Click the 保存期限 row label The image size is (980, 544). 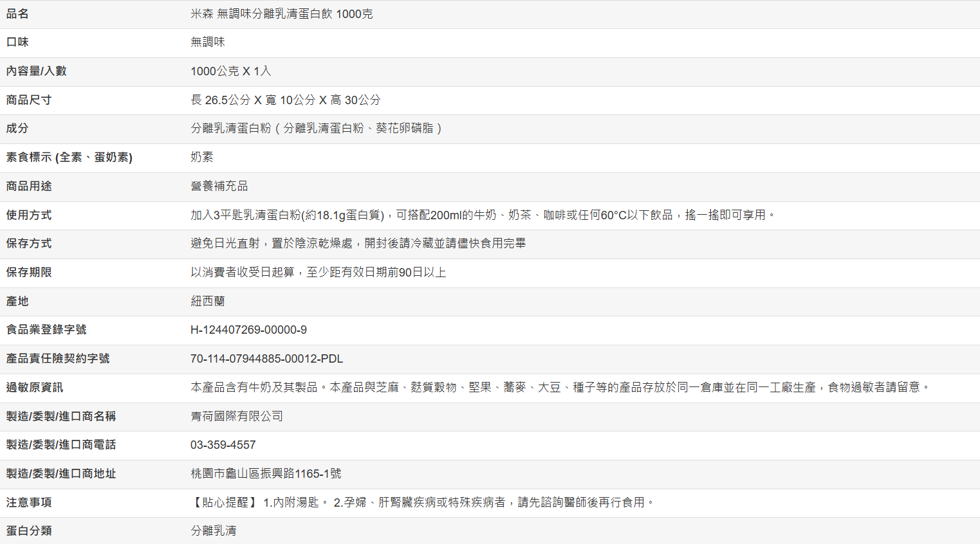(29, 273)
